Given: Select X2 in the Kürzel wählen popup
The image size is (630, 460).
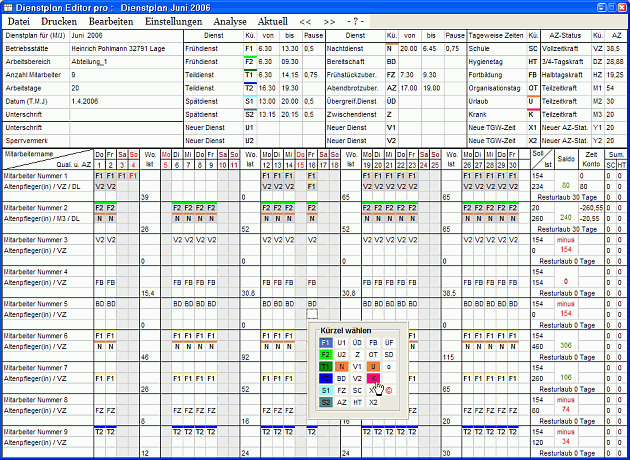Looking at the screenshot, I should (x=373, y=402).
